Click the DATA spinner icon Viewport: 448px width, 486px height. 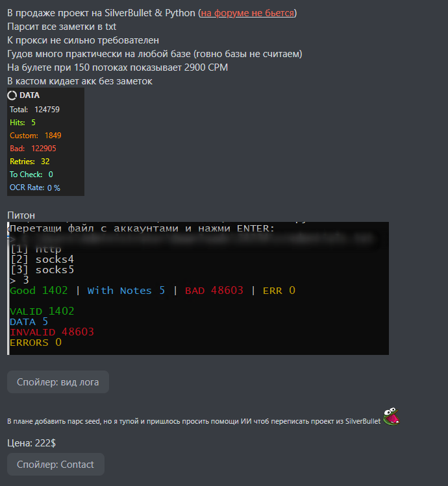coord(12,95)
